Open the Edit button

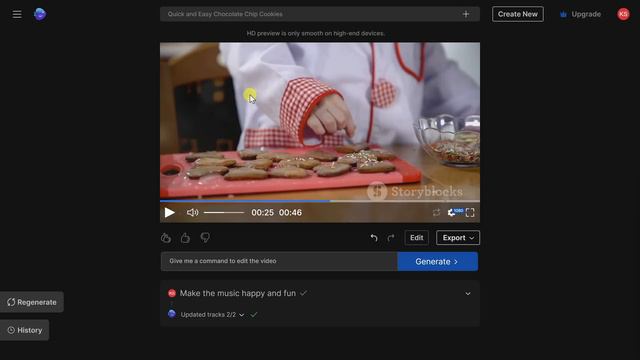click(416, 238)
